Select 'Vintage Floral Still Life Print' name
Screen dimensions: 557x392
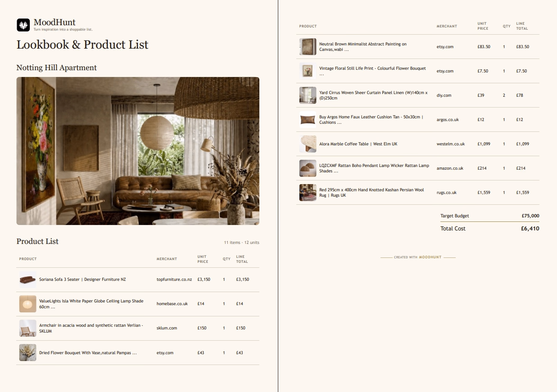pos(372,71)
